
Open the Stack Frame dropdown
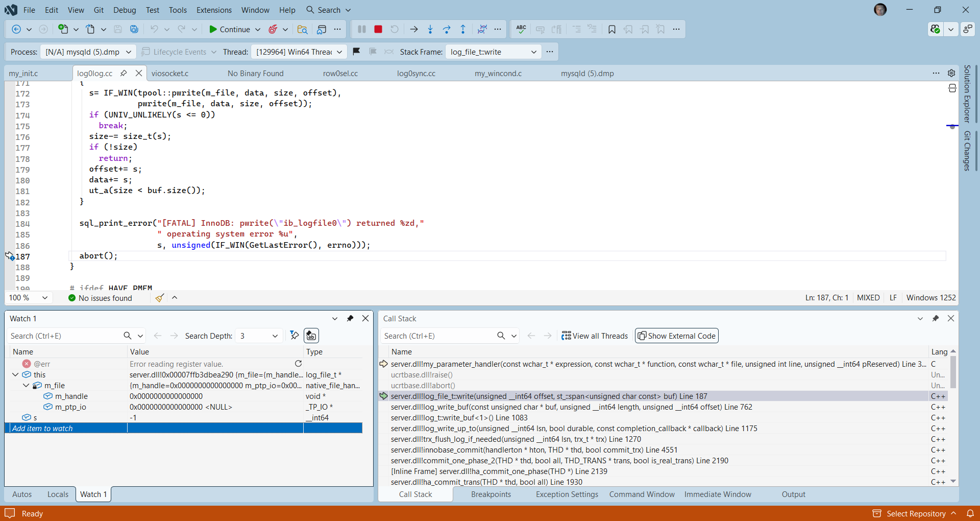[493, 52]
